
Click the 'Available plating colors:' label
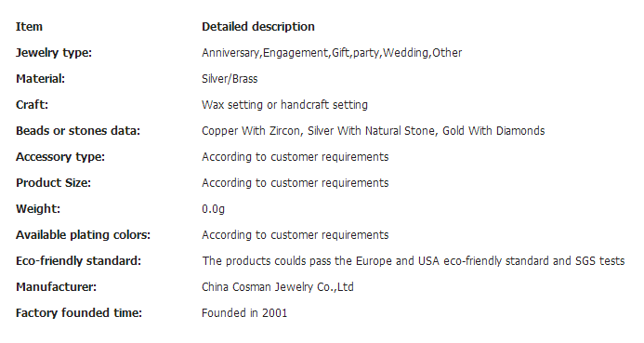[x=83, y=235]
